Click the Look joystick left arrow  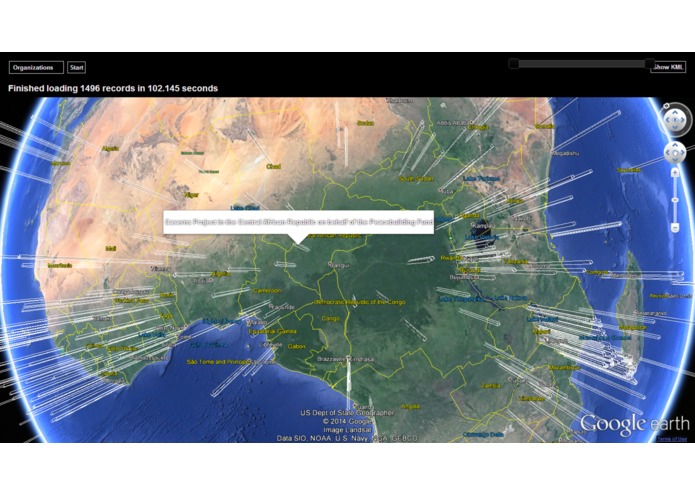tap(667, 120)
